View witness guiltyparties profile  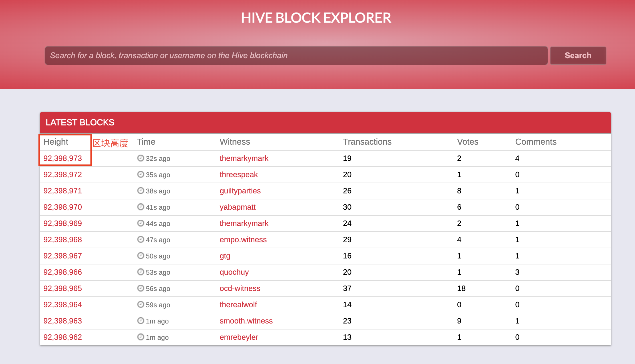click(240, 191)
